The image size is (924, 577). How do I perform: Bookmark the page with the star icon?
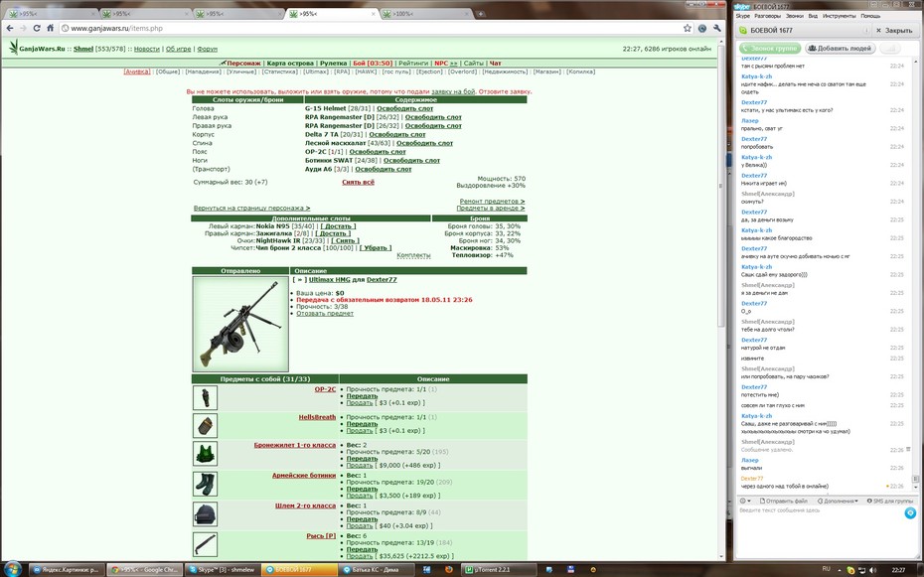tap(688, 28)
